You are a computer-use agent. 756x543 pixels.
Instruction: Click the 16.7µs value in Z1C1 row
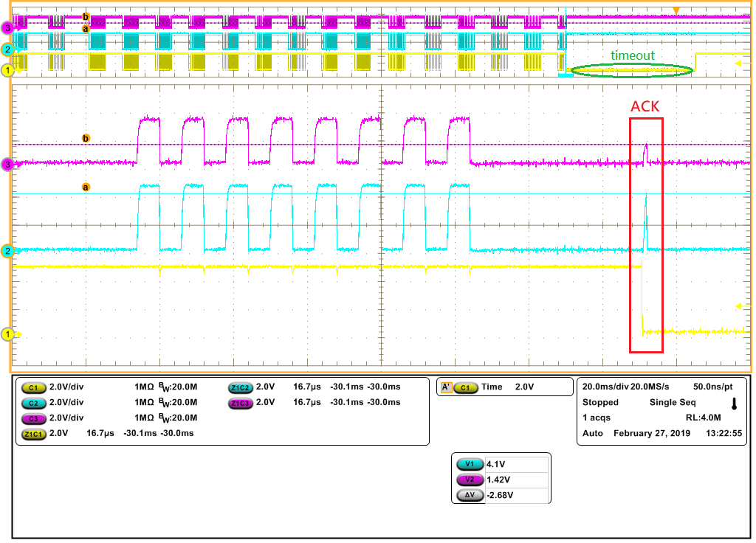(x=100, y=433)
